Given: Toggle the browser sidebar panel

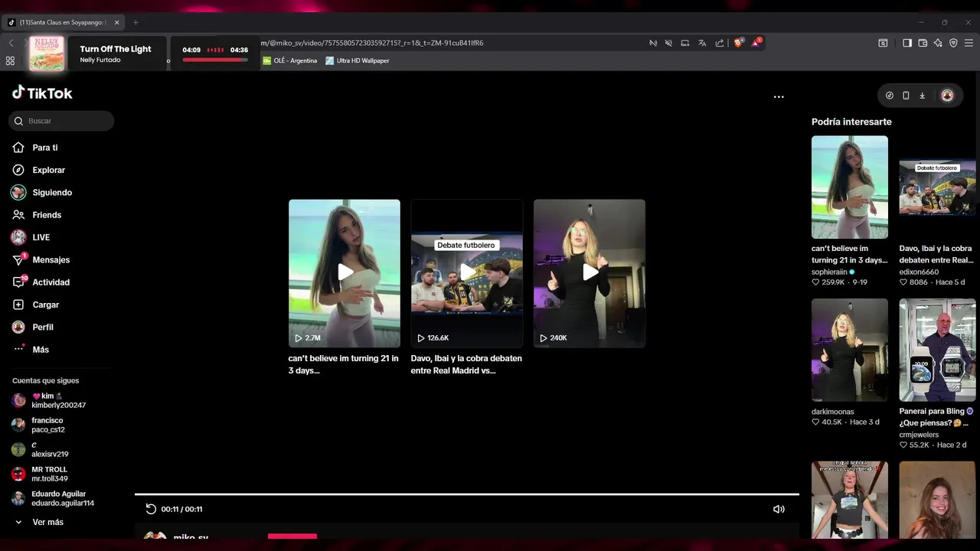Looking at the screenshot, I should (x=907, y=43).
